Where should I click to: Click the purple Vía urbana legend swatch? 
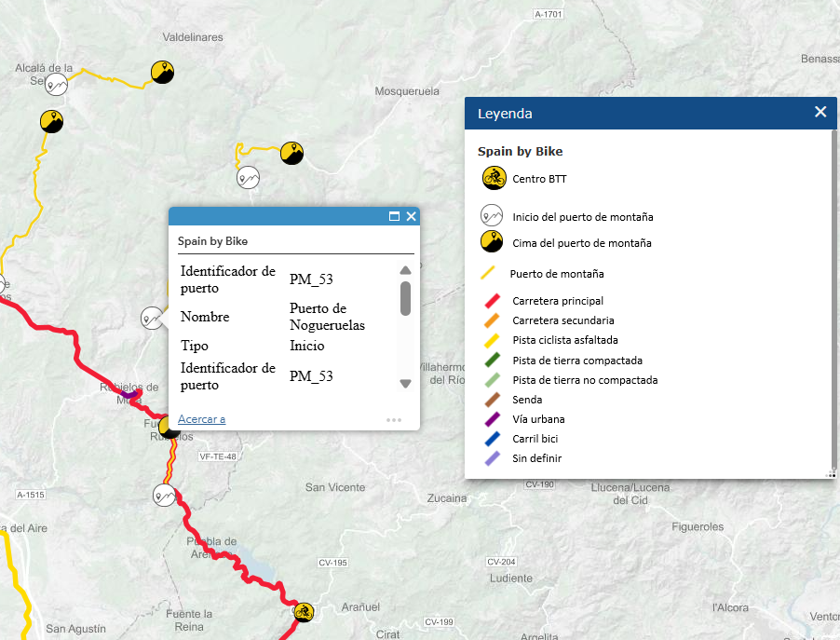(x=492, y=419)
